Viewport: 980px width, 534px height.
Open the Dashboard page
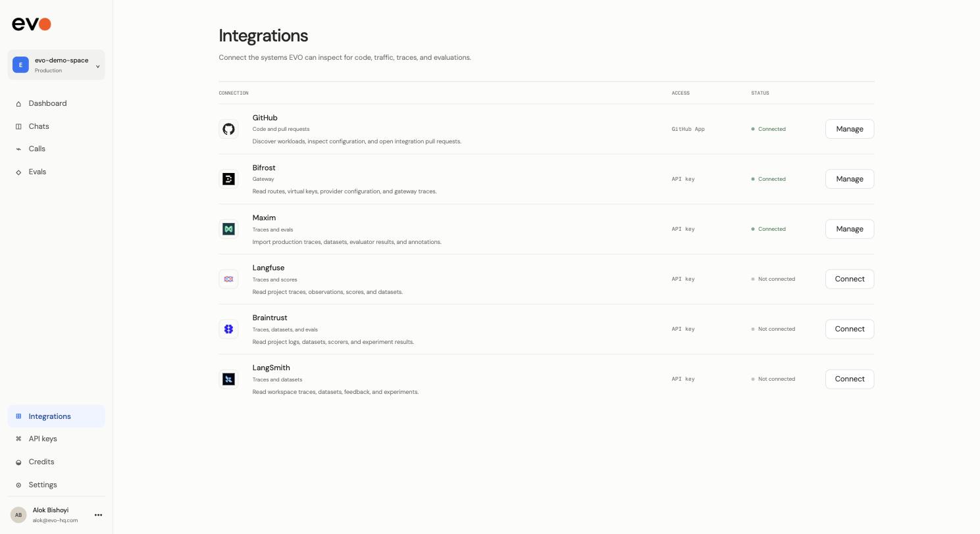(56, 103)
